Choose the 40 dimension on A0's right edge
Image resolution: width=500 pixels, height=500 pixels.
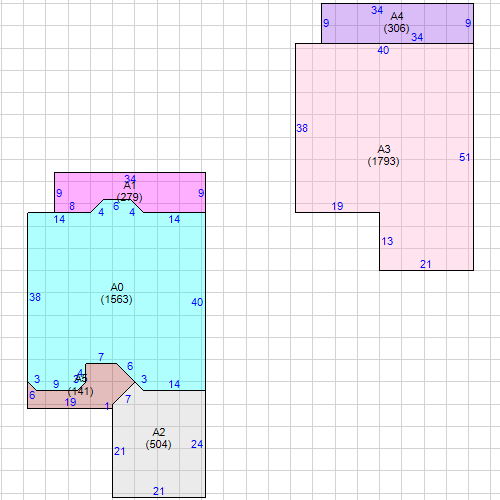[197, 302]
